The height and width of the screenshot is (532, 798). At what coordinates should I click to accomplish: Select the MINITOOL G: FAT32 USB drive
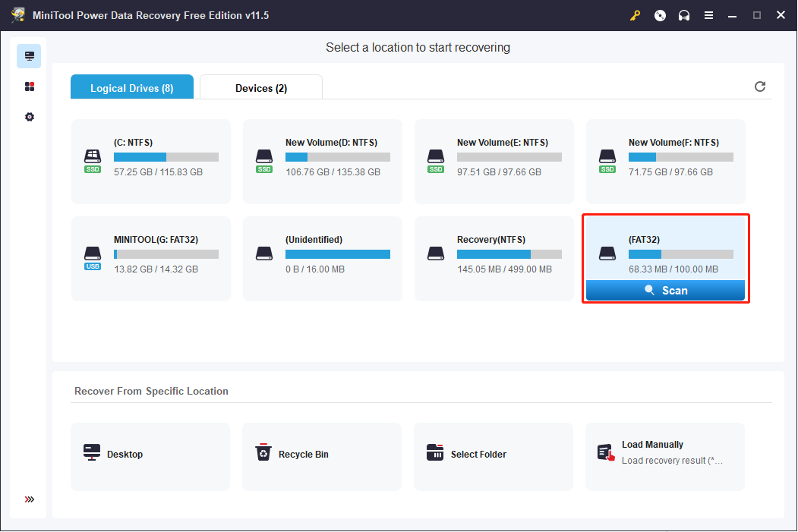point(151,258)
